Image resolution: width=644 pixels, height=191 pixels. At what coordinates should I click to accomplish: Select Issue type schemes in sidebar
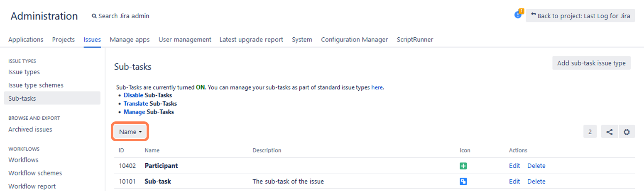[x=36, y=85]
